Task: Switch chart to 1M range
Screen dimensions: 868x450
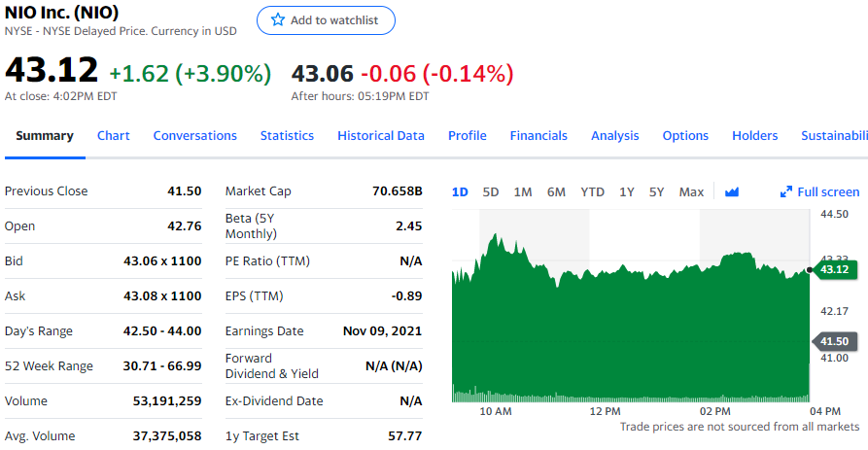Action: click(x=523, y=192)
